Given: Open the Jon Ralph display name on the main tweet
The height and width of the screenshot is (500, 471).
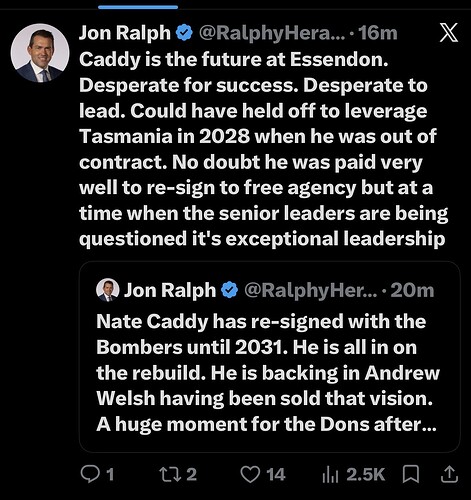Looking at the screenshot, I should click(x=125, y=33).
